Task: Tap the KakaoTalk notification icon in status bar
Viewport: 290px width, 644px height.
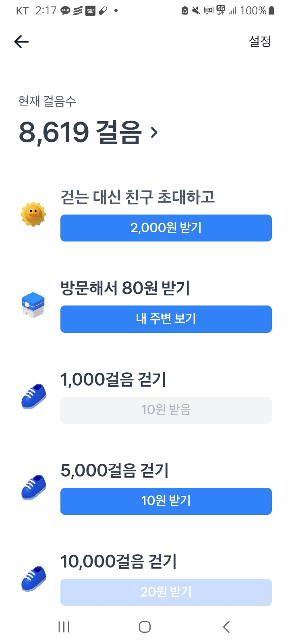Action: point(65,11)
